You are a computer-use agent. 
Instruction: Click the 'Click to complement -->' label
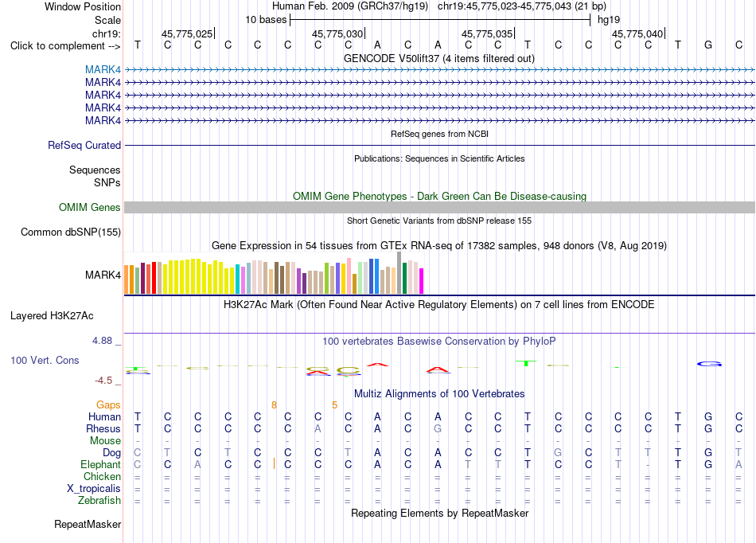coord(65,46)
